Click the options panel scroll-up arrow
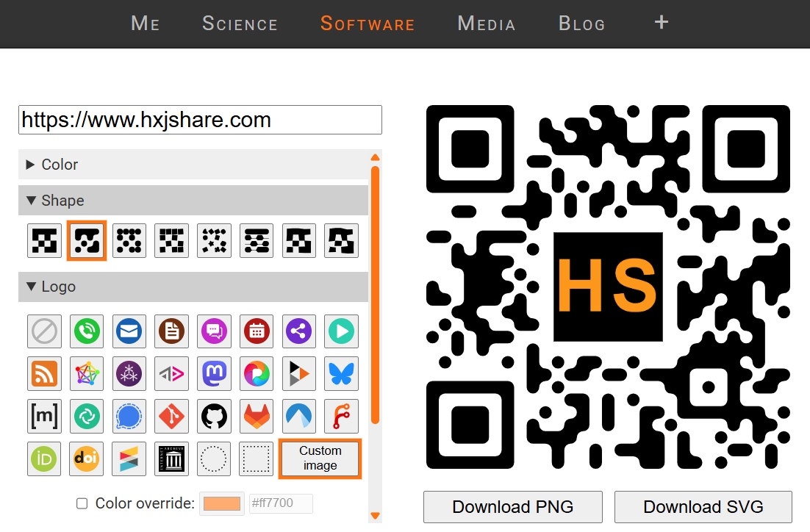The image size is (810, 532). point(376,157)
